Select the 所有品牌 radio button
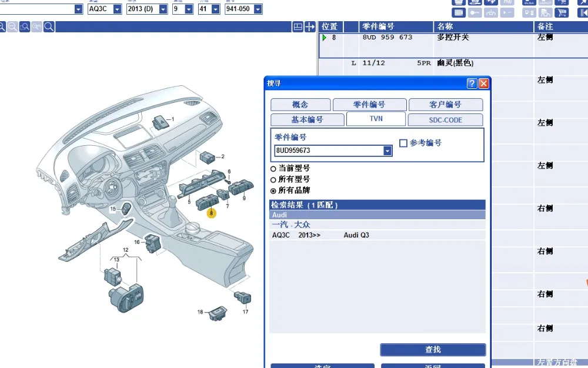 (273, 190)
